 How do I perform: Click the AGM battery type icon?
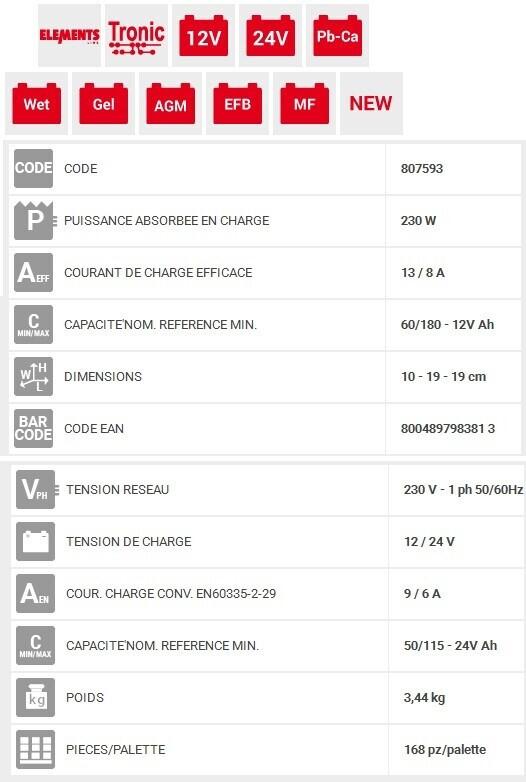(171, 103)
